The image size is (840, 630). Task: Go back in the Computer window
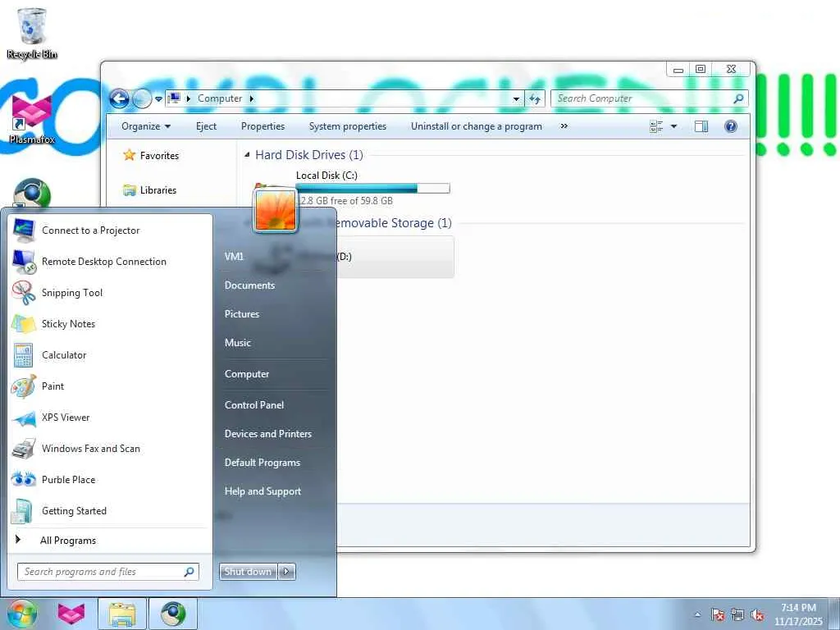(x=119, y=98)
